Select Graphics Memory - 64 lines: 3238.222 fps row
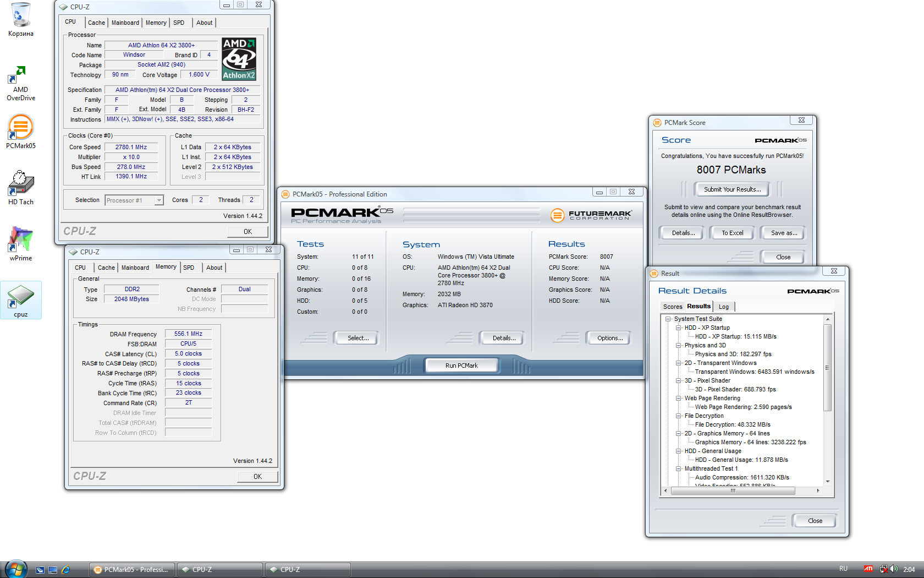This screenshot has width=924, height=578. [750, 443]
